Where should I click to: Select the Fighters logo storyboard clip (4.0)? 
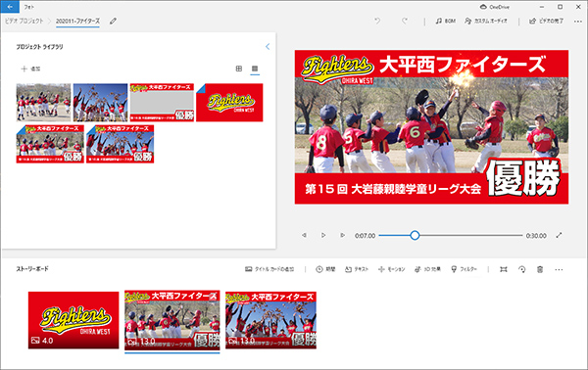coord(73,320)
